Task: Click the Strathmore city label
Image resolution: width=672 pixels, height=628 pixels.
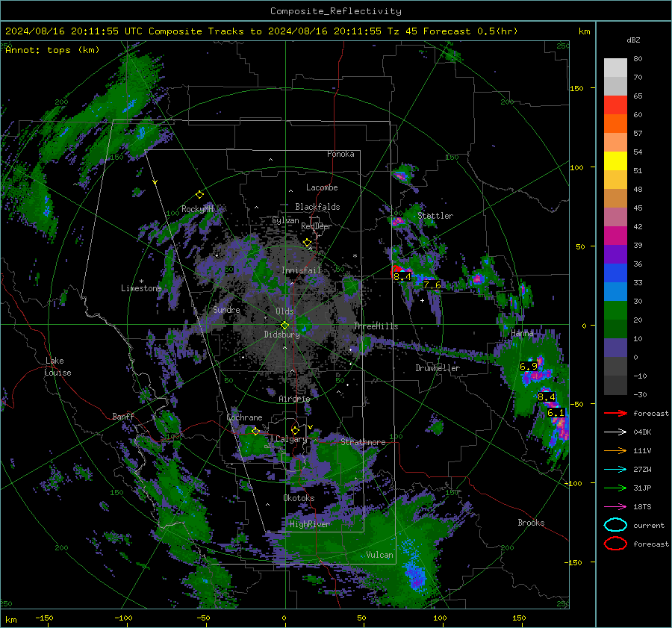Action: point(363,442)
